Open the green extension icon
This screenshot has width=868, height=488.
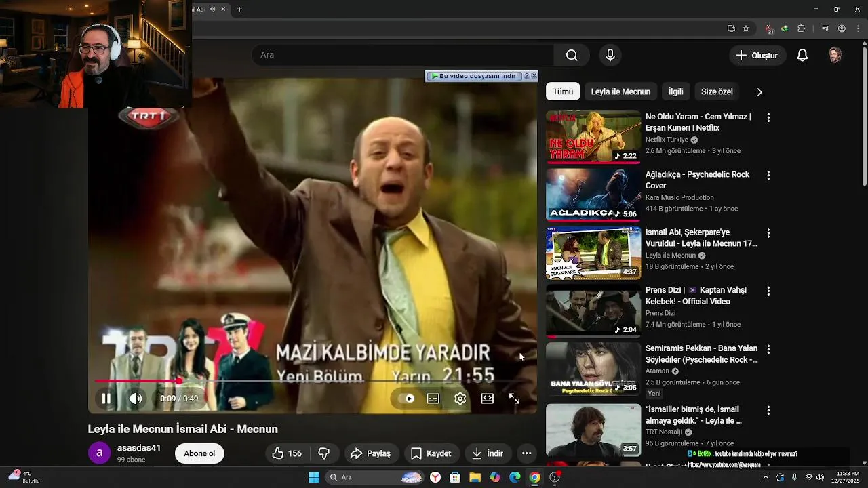point(785,28)
